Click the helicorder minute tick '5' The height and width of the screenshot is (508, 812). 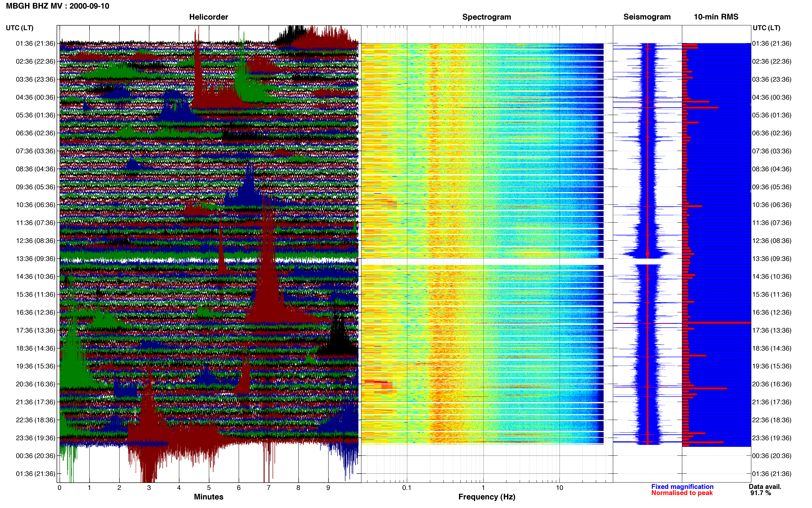point(209,488)
